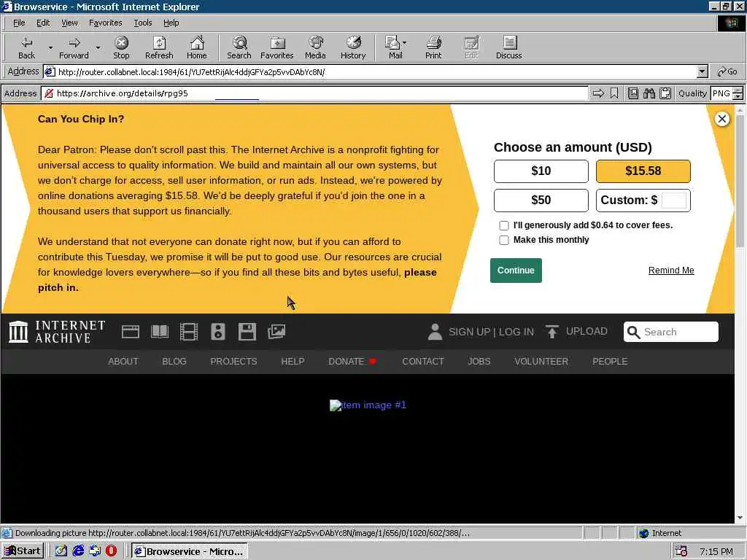This screenshot has width=747, height=560.
Task: Open the Mail button dropdown arrow
Action: tap(404, 42)
